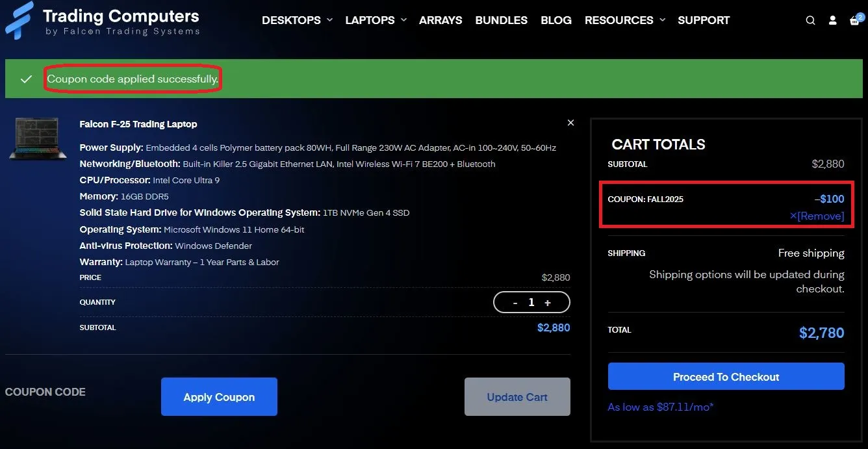
Task: Open the BLOG page
Action: tap(556, 20)
